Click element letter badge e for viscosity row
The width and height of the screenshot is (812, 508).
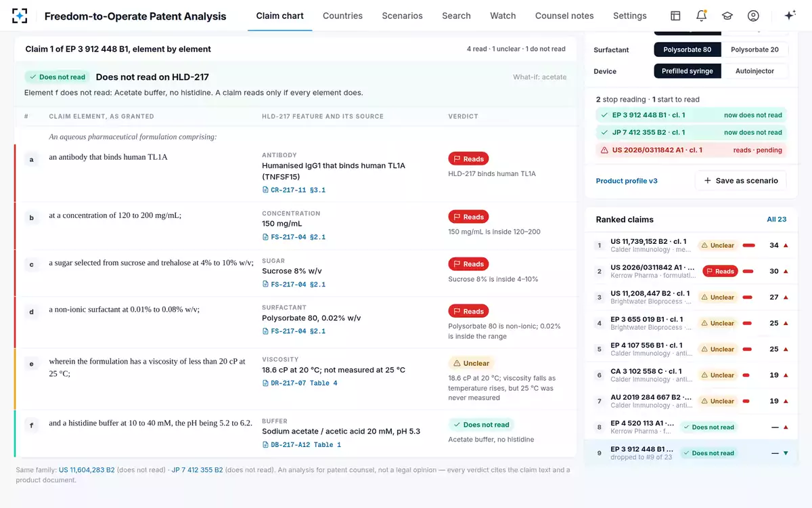click(x=31, y=364)
